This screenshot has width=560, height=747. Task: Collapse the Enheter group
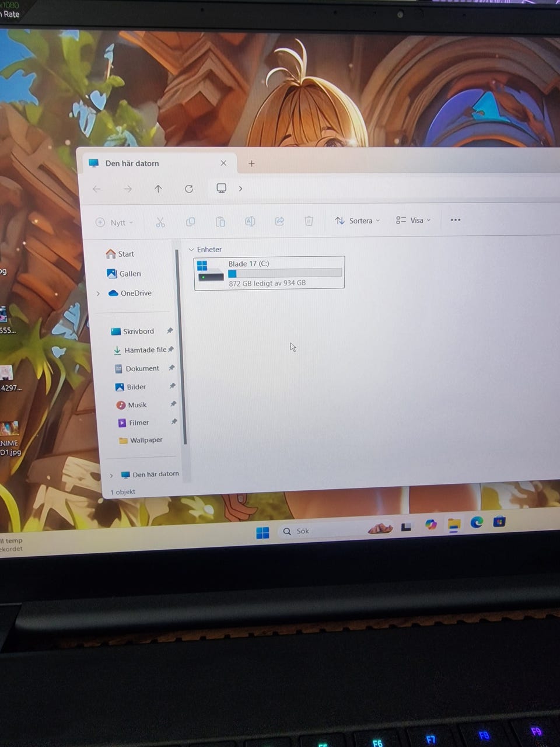click(x=191, y=250)
